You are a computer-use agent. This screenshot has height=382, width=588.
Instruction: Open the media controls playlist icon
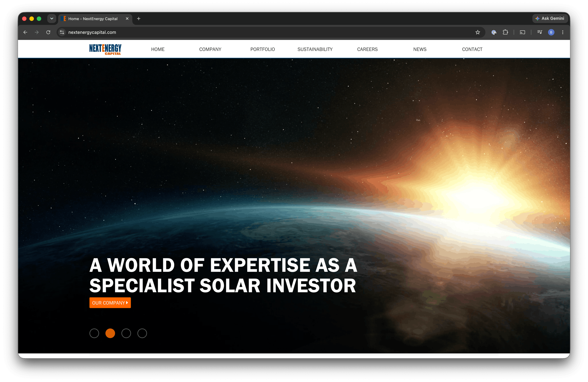click(x=540, y=32)
